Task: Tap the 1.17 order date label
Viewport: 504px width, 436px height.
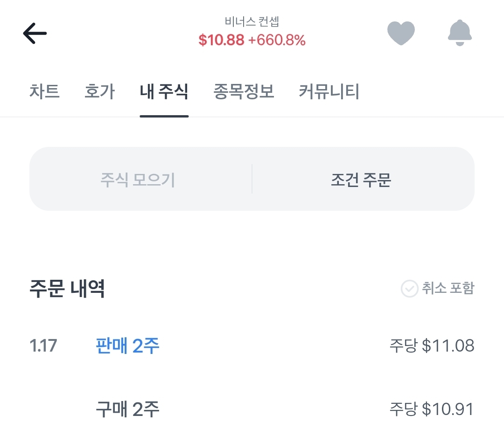Action: (x=43, y=346)
